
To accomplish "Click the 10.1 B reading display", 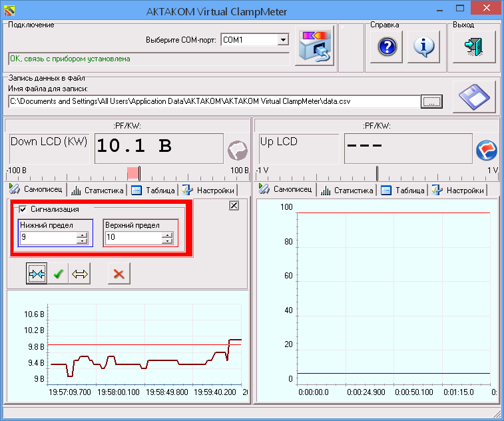I will 159,149.
